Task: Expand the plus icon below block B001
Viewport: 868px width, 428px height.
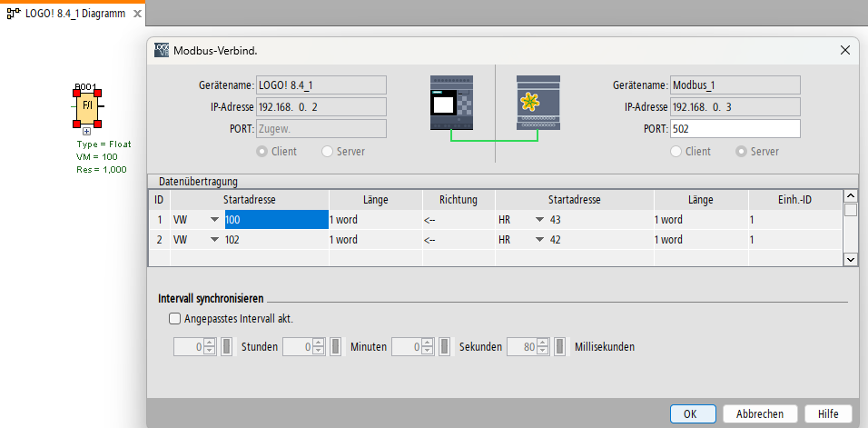Action: pyautogui.click(x=87, y=132)
